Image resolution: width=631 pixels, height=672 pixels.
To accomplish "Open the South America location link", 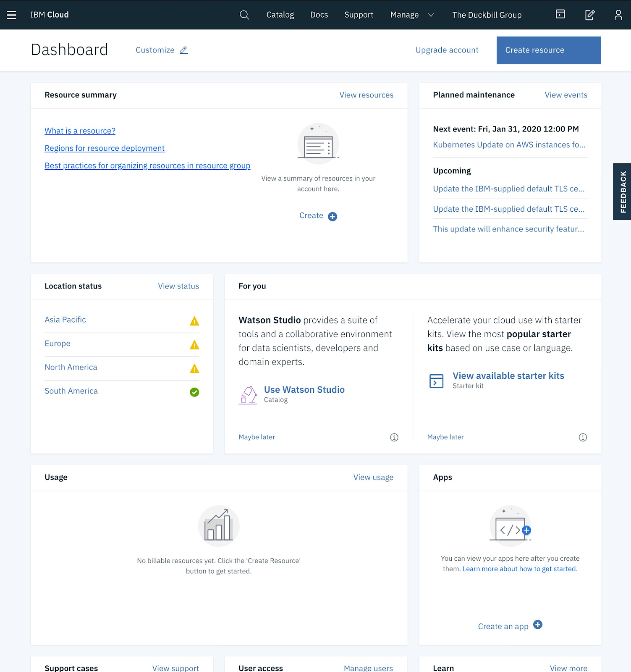I will [x=71, y=391].
